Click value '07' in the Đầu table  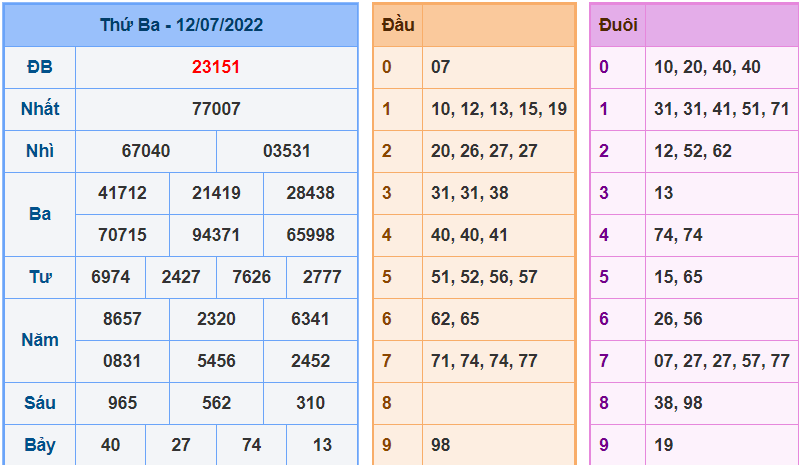pyautogui.click(x=441, y=67)
